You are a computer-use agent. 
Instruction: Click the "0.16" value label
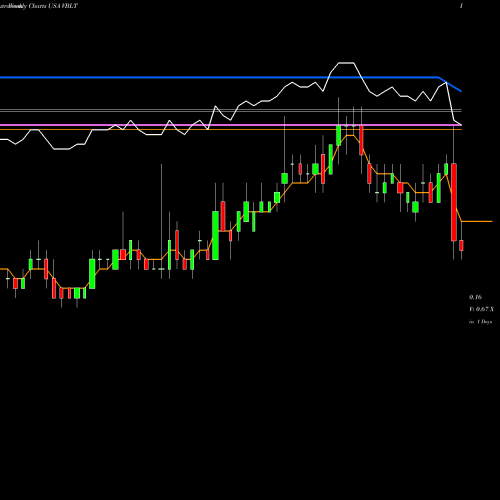coord(475,297)
